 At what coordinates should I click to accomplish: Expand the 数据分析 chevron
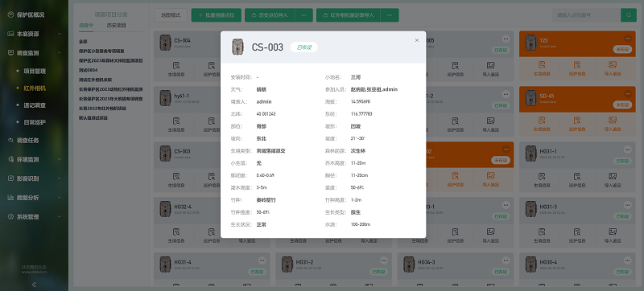[x=60, y=198]
